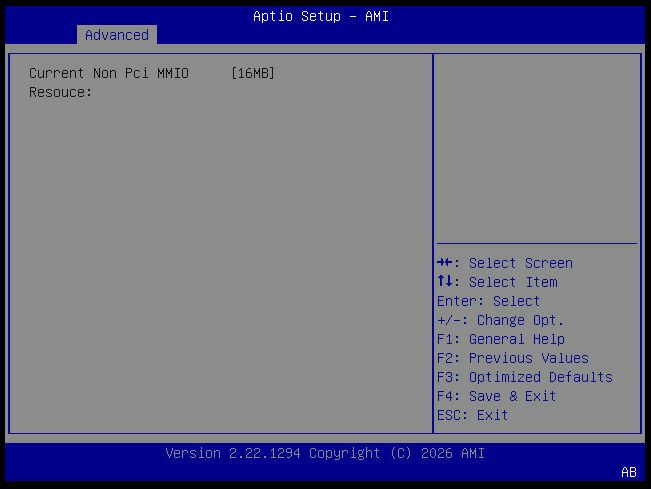Image resolution: width=651 pixels, height=489 pixels.
Task: Select the [16MB] MMIO value
Action: 252,73
